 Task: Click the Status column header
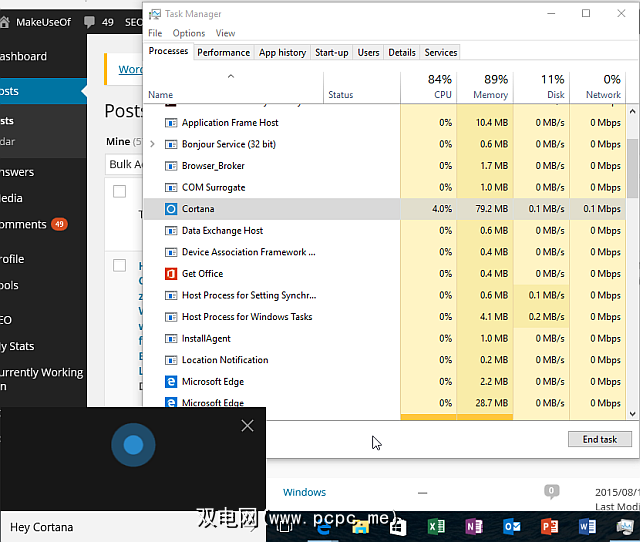362,87
